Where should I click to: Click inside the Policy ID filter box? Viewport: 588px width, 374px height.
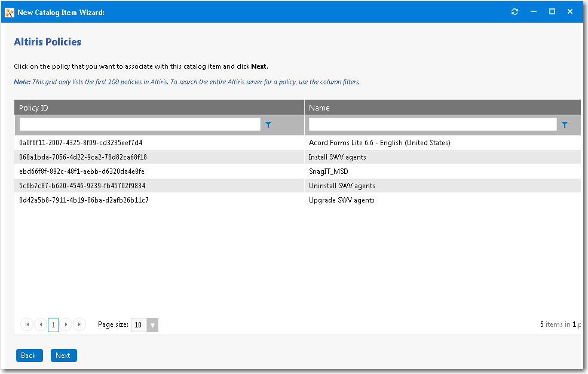click(x=139, y=124)
